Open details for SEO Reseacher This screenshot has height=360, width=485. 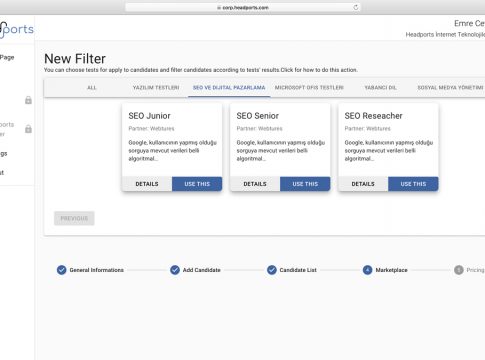363,184
